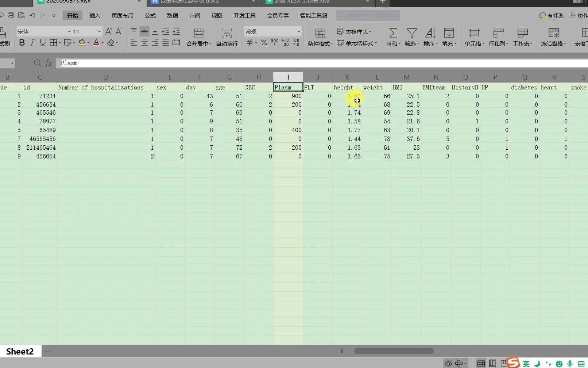Click the merge and center icon
The width and height of the screenshot is (588, 368).
(x=199, y=33)
